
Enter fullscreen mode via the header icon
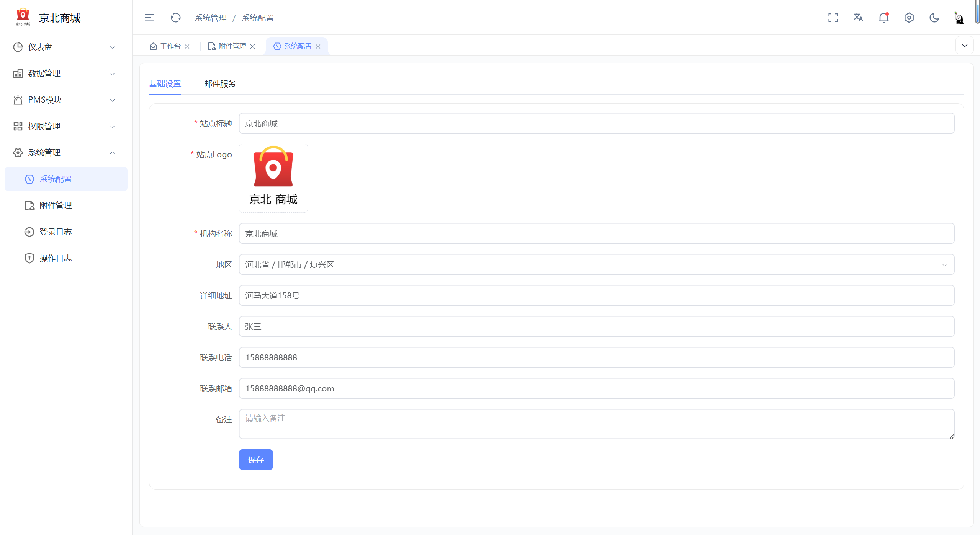(x=833, y=18)
